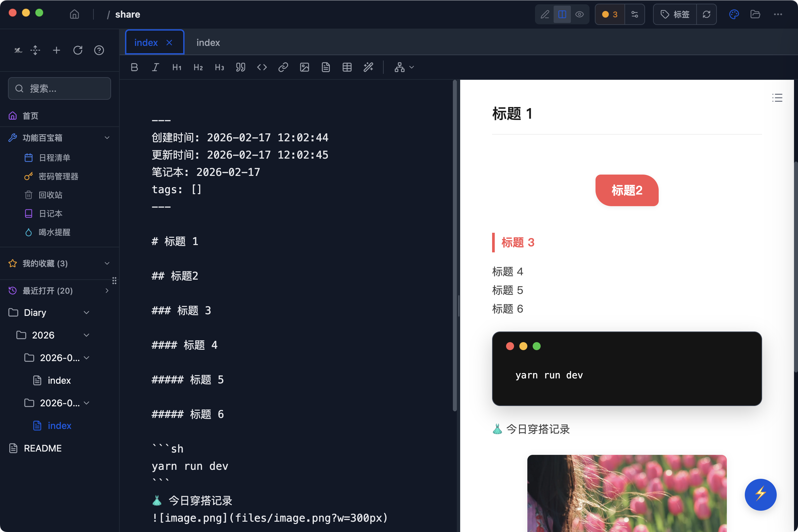The image size is (798, 532).
Task: Insert a blockquote
Action: click(x=240, y=67)
